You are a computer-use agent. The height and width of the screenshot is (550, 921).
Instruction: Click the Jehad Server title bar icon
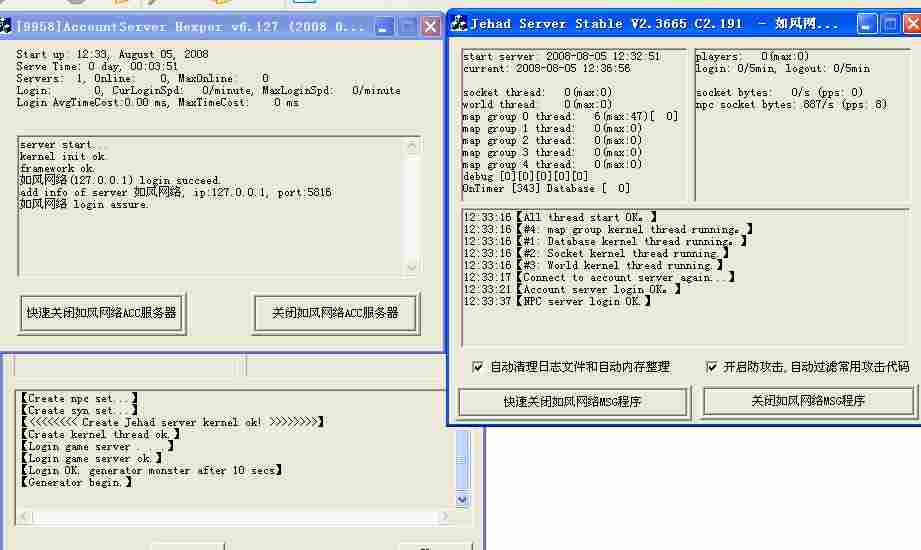pos(459,24)
